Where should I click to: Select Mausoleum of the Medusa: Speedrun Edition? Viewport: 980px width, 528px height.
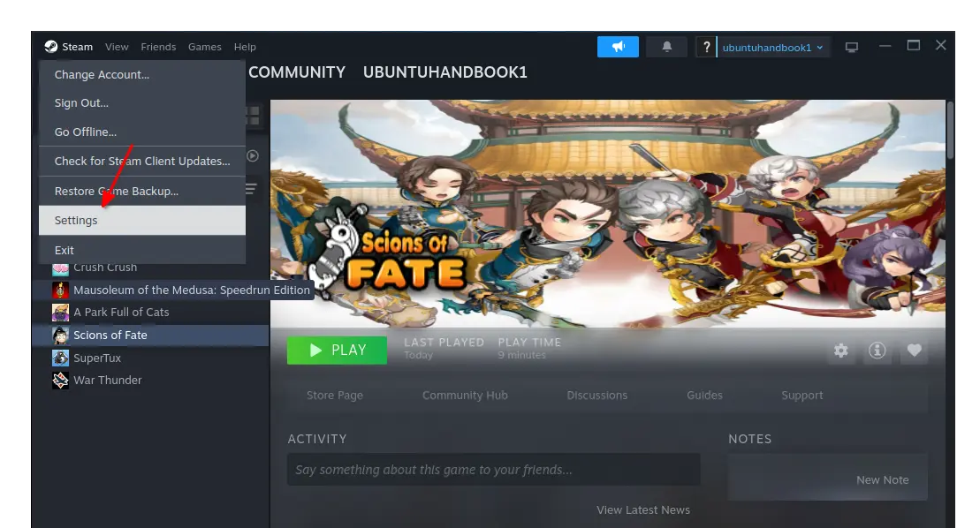(x=191, y=290)
